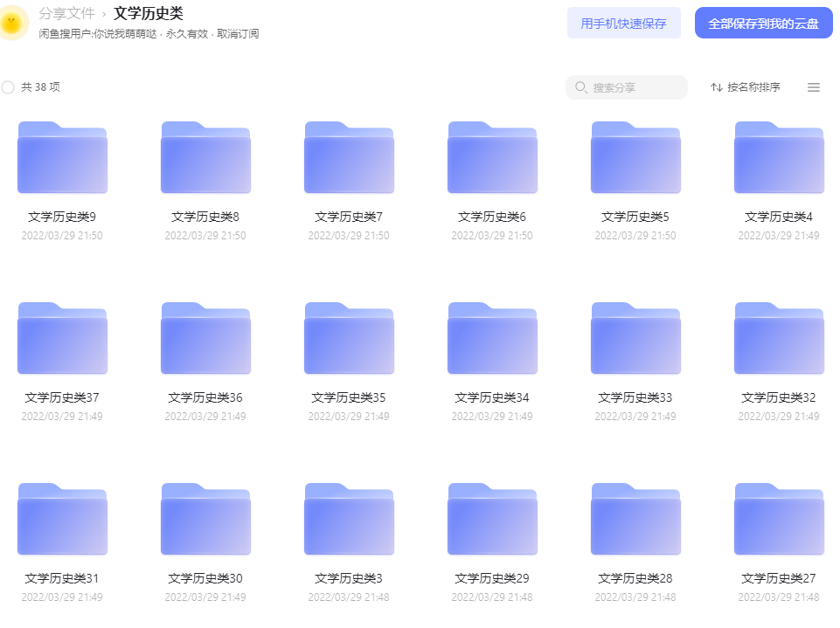
Task: Open folder icon 文学历史类29
Action: (x=492, y=520)
